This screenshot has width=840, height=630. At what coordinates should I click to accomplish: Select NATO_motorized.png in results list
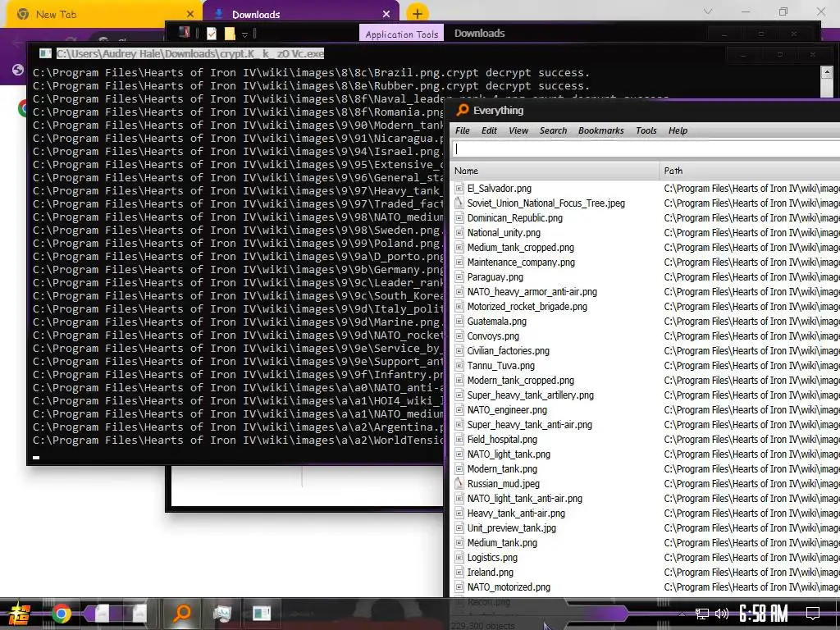[x=509, y=587]
